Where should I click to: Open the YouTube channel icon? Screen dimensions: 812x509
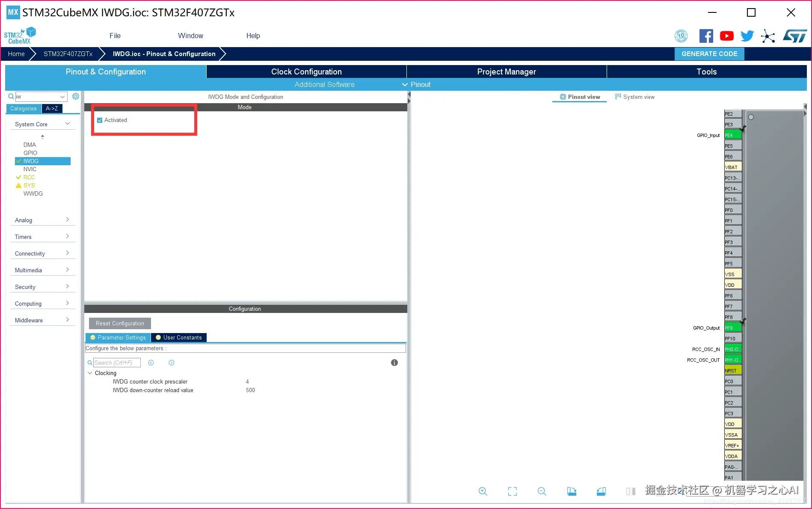coord(726,36)
